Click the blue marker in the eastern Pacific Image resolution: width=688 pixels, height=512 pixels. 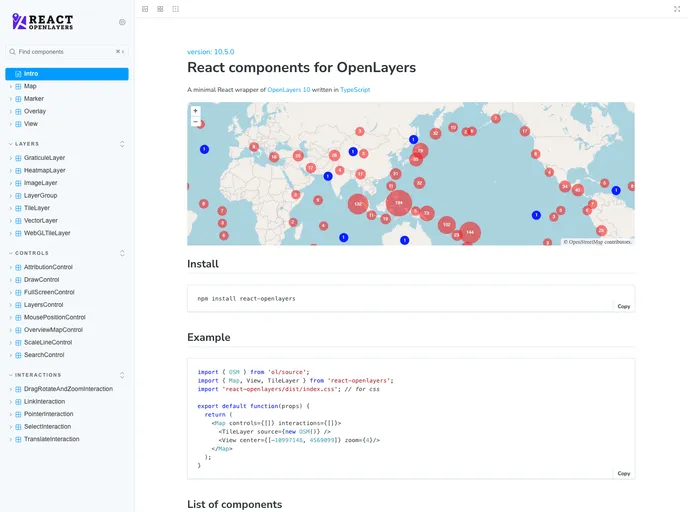[536, 215]
